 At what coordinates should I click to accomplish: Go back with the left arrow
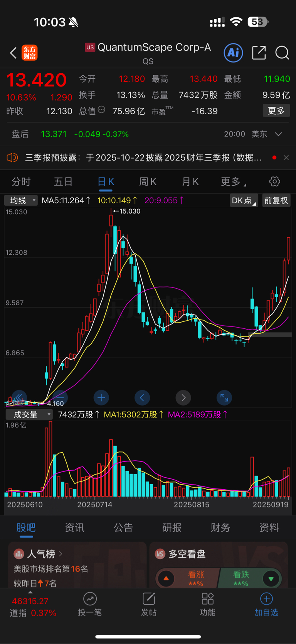click(x=13, y=52)
